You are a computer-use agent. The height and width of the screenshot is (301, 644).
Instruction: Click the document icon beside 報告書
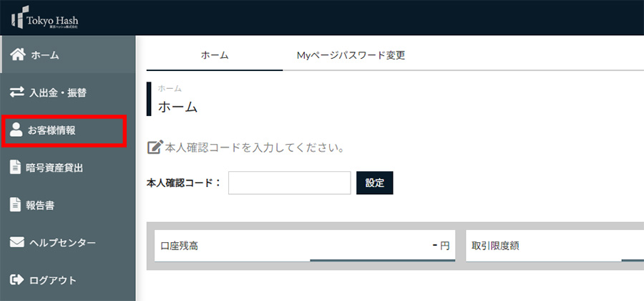pos(15,205)
